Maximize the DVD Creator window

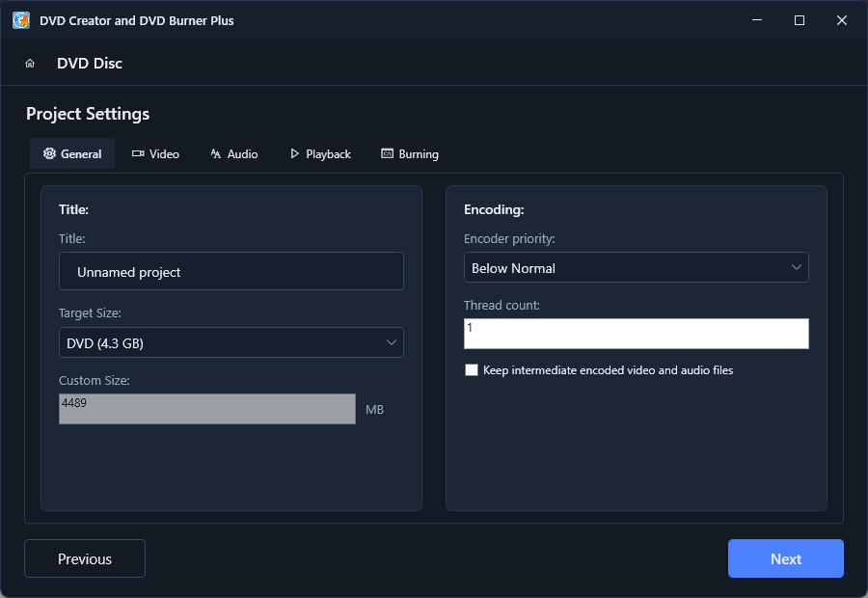click(800, 20)
